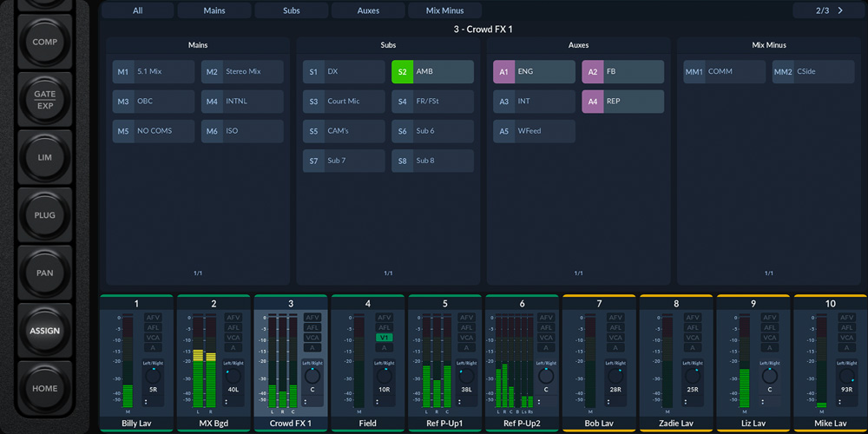Open the COMP round hardware button
Image resolution: width=868 pixels, height=434 pixels.
coord(45,42)
